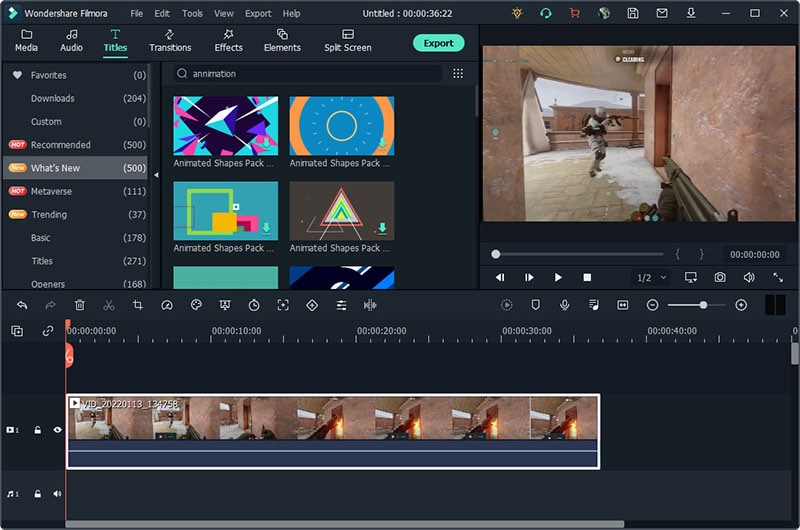Screen dimensions: 800x530
Task: Click the timeline zoom slider handle
Action: 703,305
